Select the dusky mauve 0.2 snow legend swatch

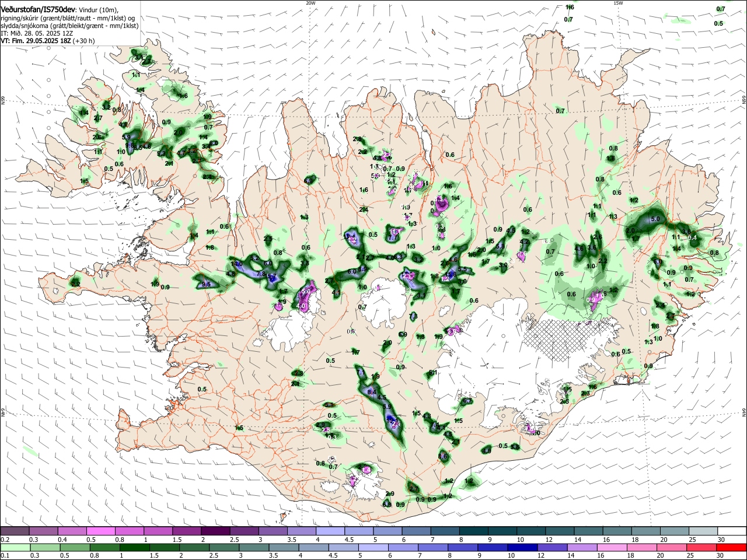click(x=15, y=531)
